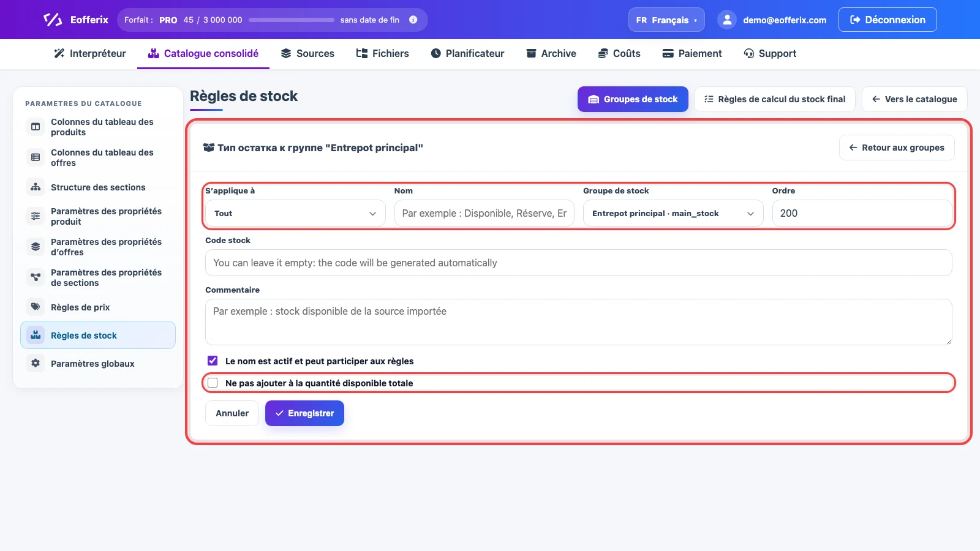This screenshot has width=980, height=551.
Task: Click the demo@eofferix.com account text
Action: coord(785,20)
